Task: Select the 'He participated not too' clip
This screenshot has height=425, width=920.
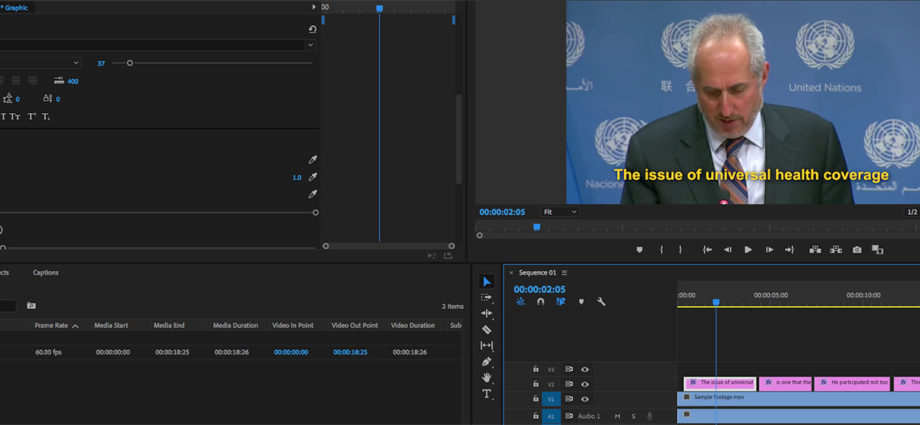Action: coord(852,384)
